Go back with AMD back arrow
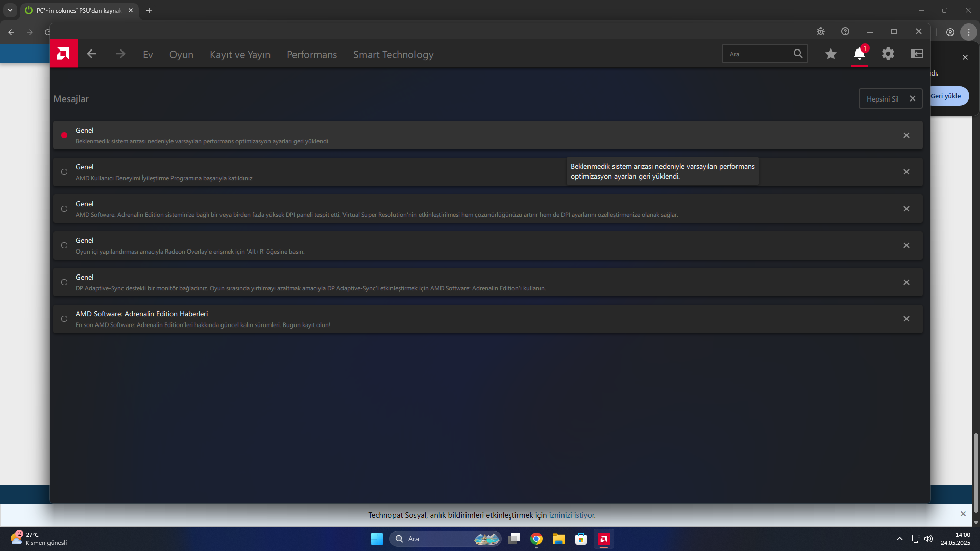The width and height of the screenshot is (980, 551). coord(91,54)
